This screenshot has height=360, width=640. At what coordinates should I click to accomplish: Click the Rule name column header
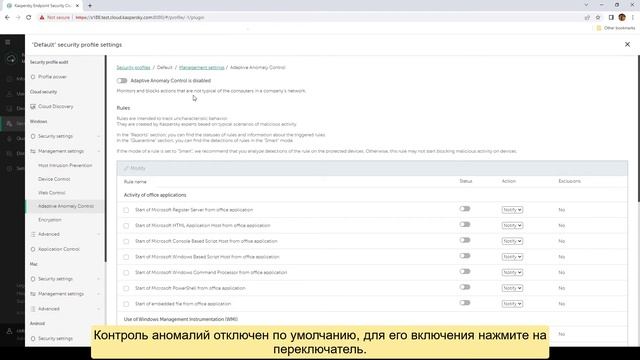[x=135, y=182]
